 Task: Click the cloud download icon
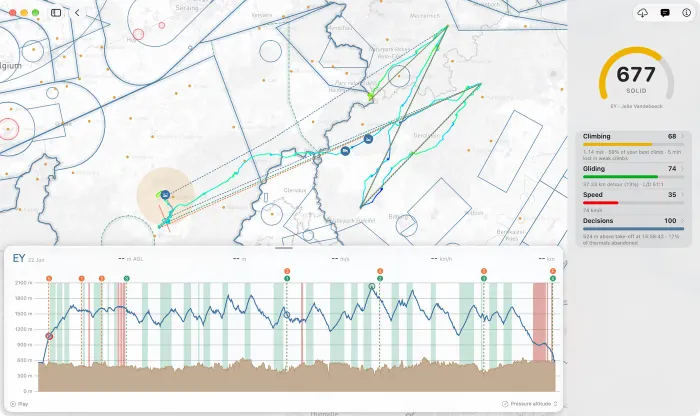tap(642, 13)
